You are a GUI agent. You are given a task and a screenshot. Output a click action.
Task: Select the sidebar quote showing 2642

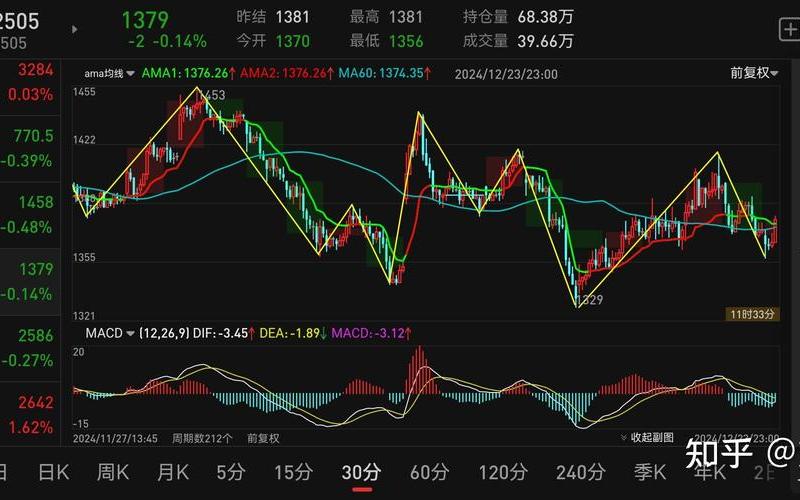[30, 414]
